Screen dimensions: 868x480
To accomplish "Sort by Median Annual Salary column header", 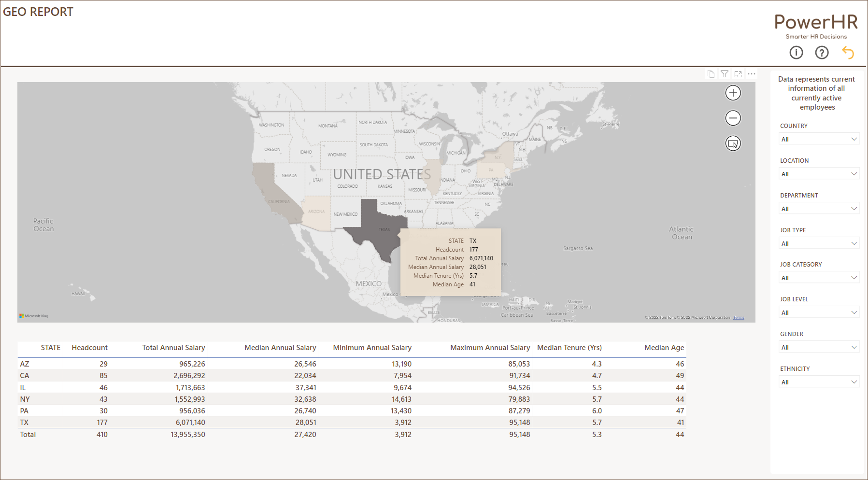I will pos(280,348).
